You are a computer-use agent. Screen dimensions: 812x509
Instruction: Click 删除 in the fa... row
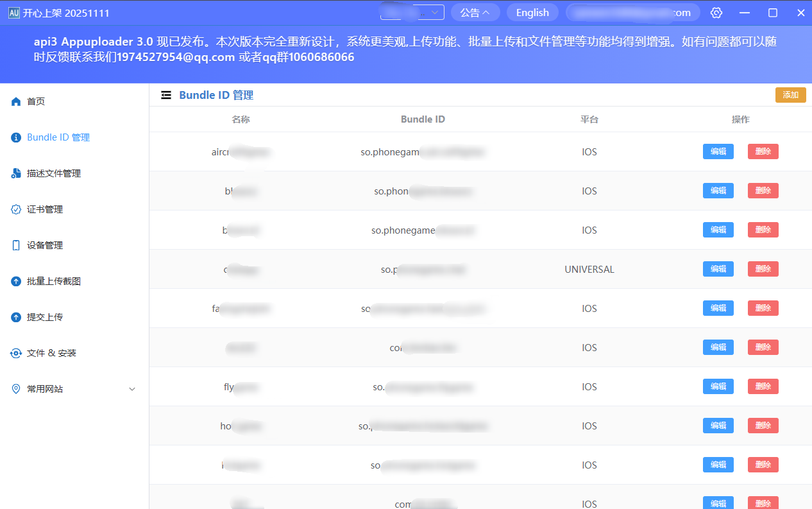tap(763, 308)
